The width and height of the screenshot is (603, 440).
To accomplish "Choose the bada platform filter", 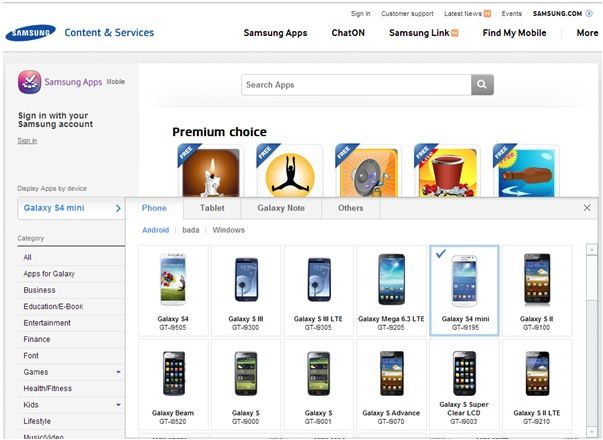I will coord(191,230).
